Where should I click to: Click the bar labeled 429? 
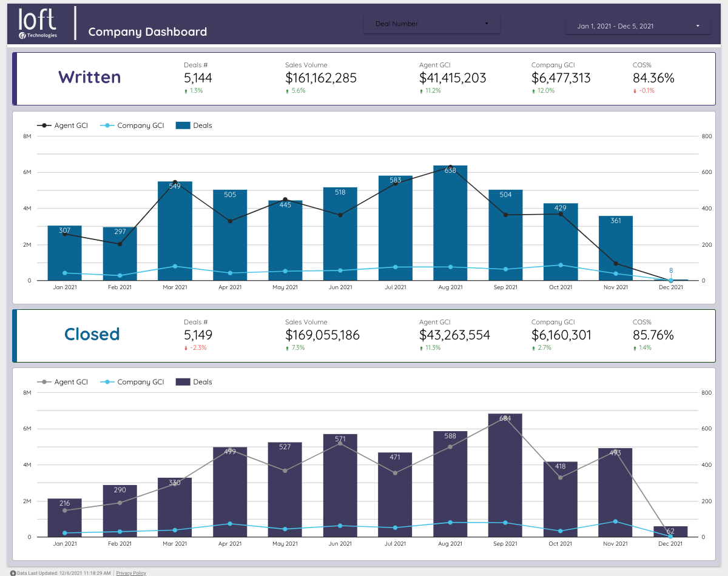click(x=561, y=242)
